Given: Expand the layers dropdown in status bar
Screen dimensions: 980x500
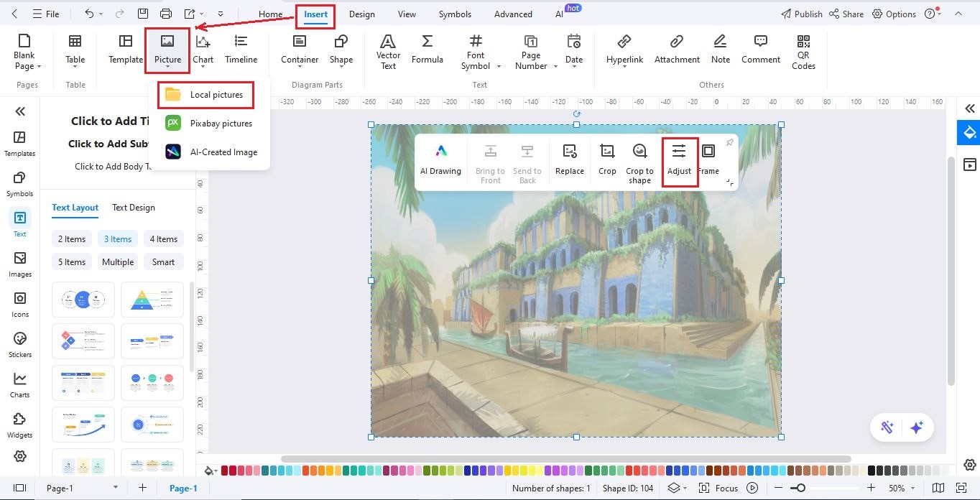Looking at the screenshot, I should [685, 489].
